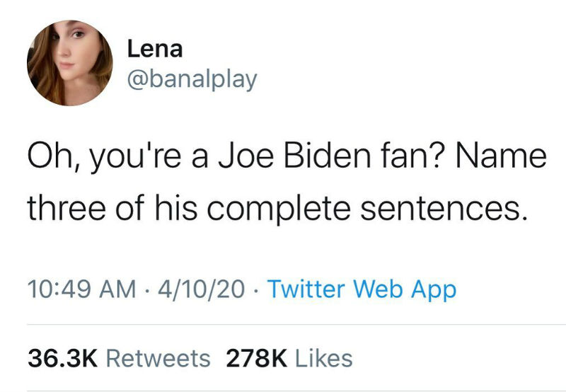The width and height of the screenshot is (566, 392).
Task: Click the word complete in tweet
Action: (286, 210)
